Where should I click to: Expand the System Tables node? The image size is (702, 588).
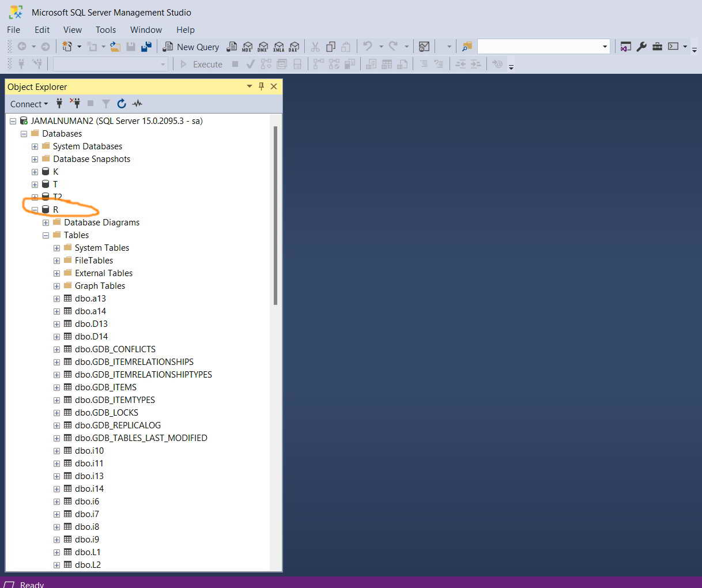click(56, 247)
